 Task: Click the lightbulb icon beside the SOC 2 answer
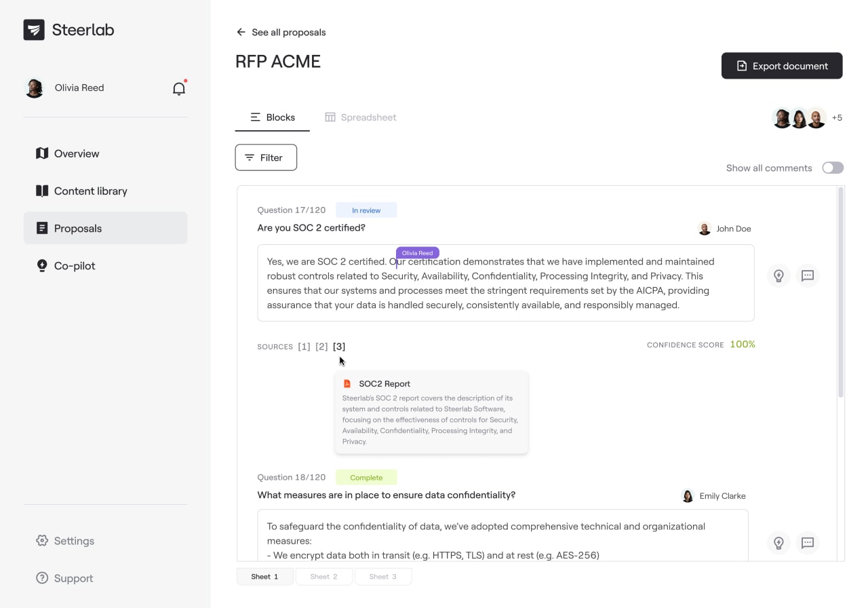pos(778,275)
